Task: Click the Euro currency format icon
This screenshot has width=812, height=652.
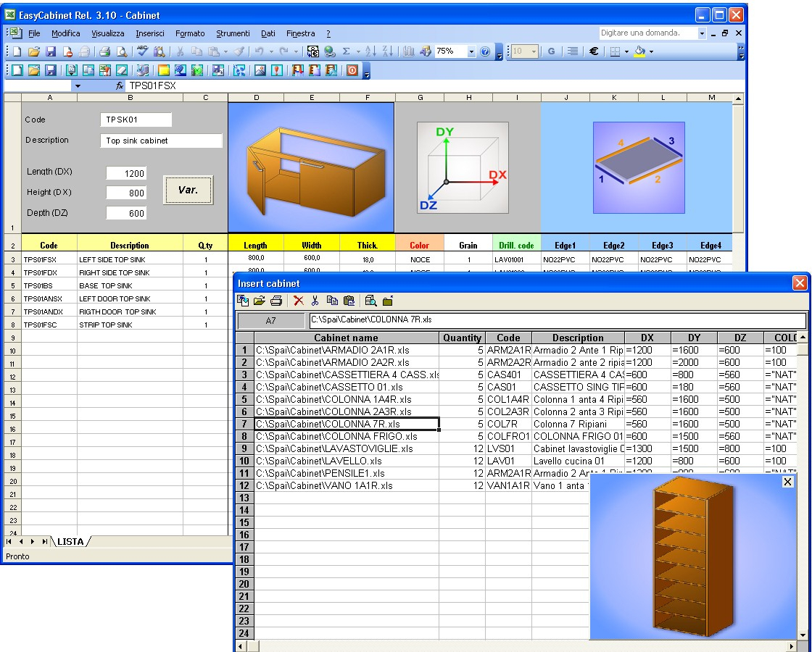Action: 593,51
